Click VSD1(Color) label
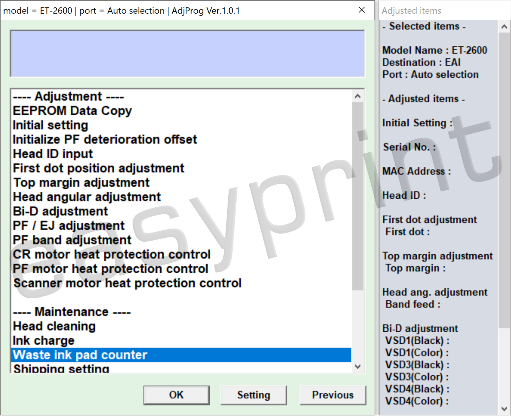511x420 pixels. pyautogui.click(x=417, y=353)
